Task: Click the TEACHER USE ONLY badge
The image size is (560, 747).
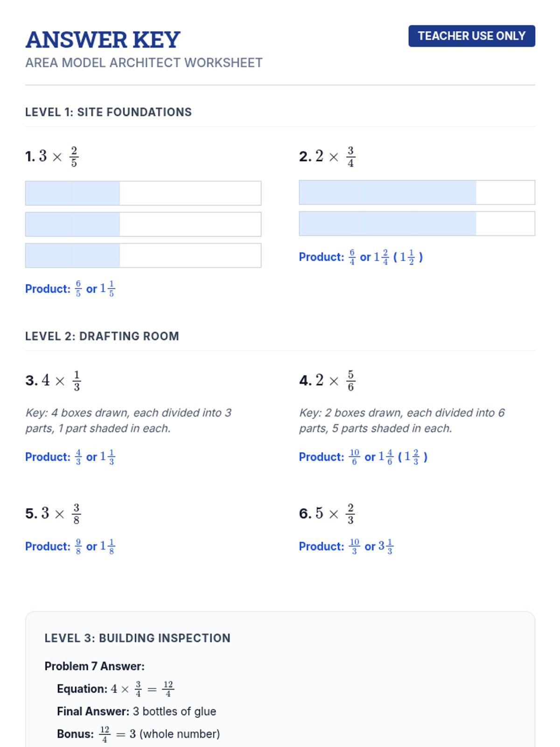Action: tap(471, 36)
